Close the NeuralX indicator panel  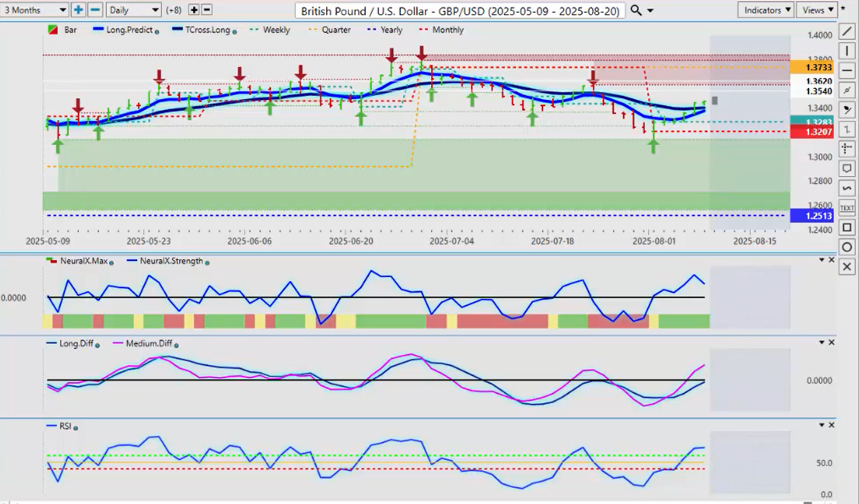pyautogui.click(x=831, y=260)
